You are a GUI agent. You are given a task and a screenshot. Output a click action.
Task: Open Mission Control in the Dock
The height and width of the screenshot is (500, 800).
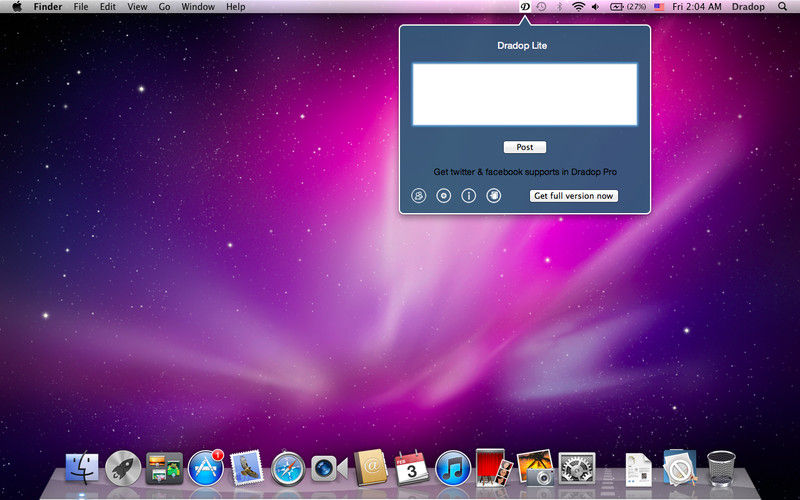point(164,468)
